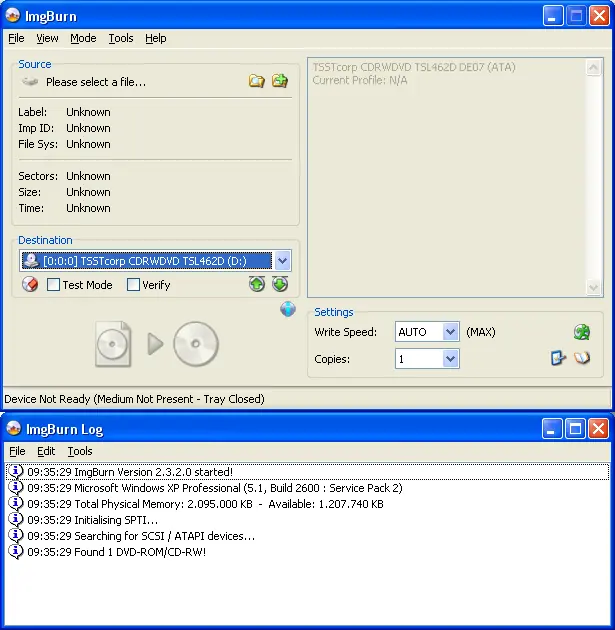
Task: Select the 'Searching for SCSI / ATAPI devices' log line
Action: click(308, 536)
